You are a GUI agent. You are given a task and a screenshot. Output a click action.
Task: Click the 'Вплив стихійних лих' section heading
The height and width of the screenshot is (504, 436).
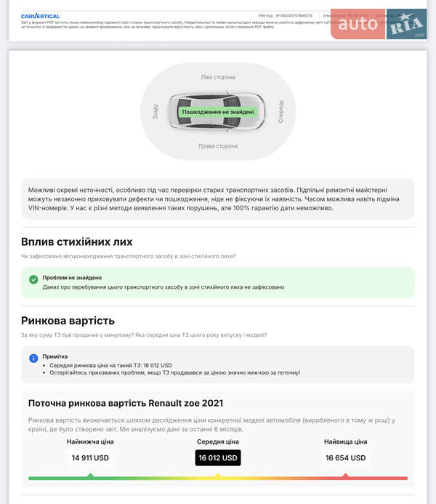click(x=77, y=241)
